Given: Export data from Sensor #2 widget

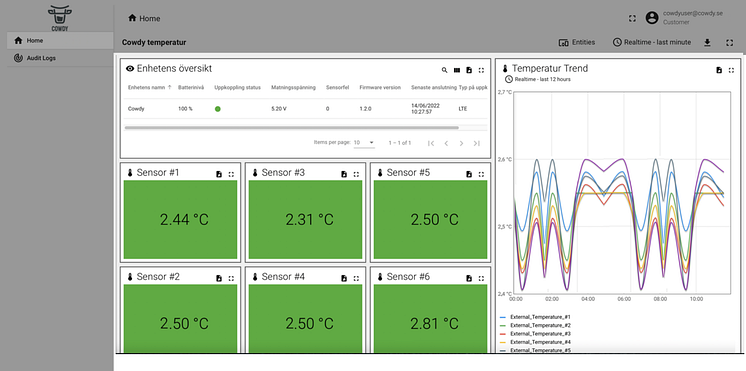Looking at the screenshot, I should 219,278.
